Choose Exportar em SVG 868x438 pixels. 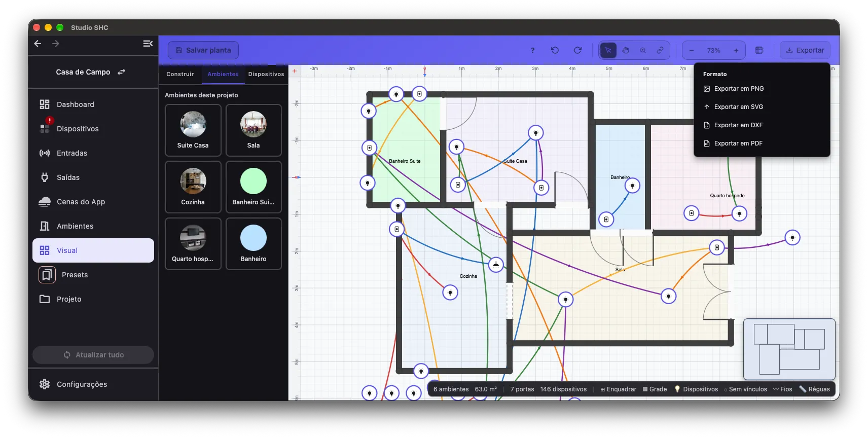[x=762, y=107]
